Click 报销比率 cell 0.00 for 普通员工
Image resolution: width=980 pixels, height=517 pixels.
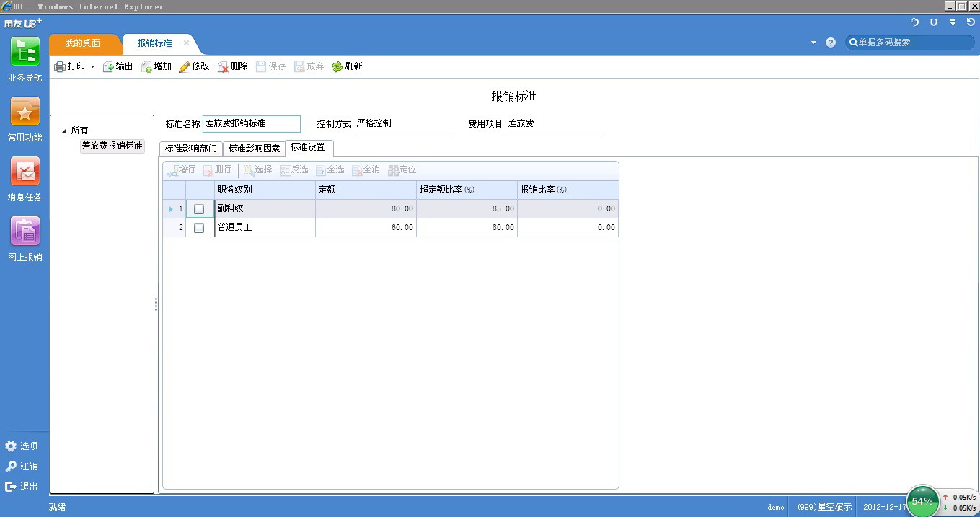pyautogui.click(x=568, y=228)
